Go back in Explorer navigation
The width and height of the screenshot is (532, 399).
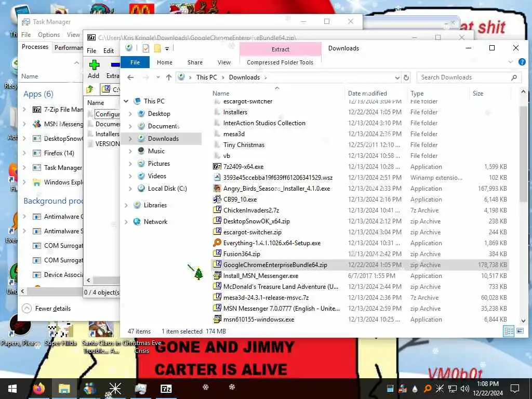click(x=130, y=77)
